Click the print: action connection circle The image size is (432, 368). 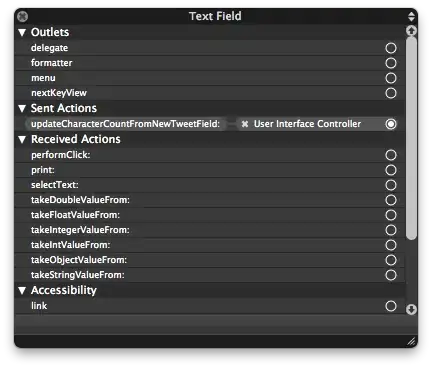click(x=391, y=170)
